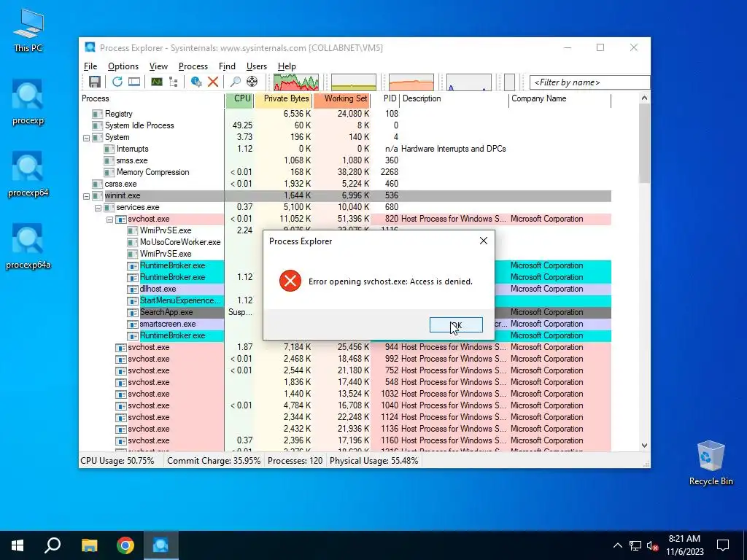This screenshot has height=560, width=747.
Task: Select the smss.exe row
Action: click(345, 160)
